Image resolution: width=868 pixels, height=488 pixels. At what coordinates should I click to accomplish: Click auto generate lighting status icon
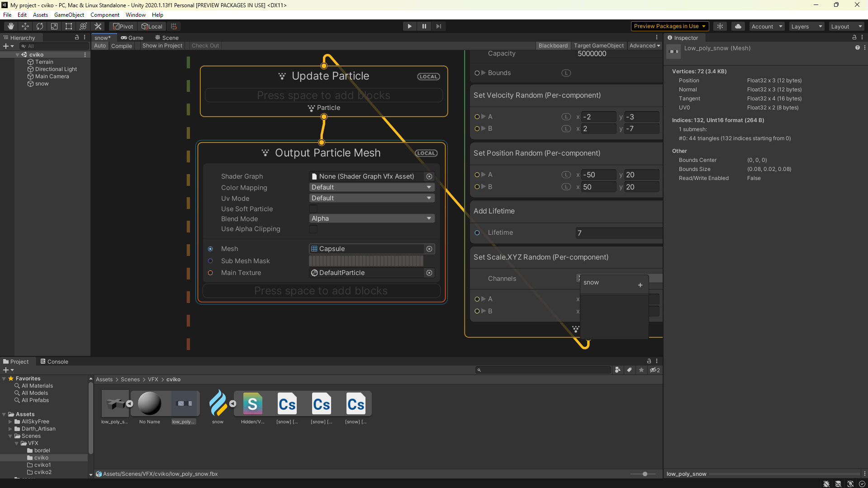click(x=850, y=483)
